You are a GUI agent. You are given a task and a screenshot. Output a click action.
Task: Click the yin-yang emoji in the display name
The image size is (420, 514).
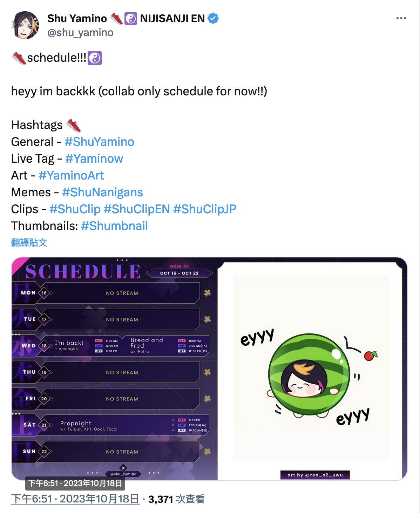(131, 18)
